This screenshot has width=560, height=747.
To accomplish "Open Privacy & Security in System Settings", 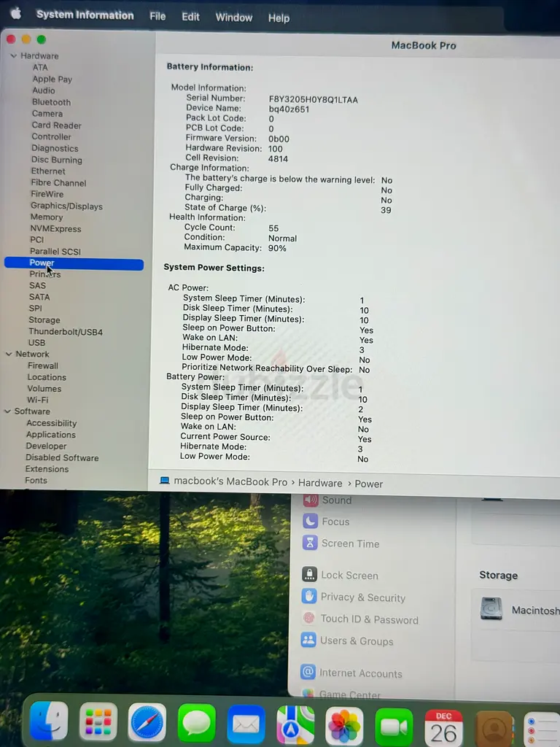I will (354, 597).
